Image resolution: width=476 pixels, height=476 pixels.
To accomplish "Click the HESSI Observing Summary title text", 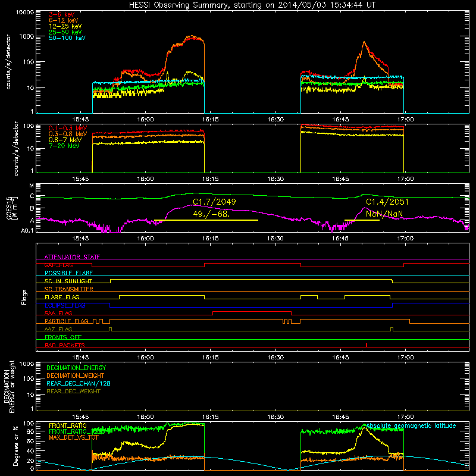I will click(252, 5).
